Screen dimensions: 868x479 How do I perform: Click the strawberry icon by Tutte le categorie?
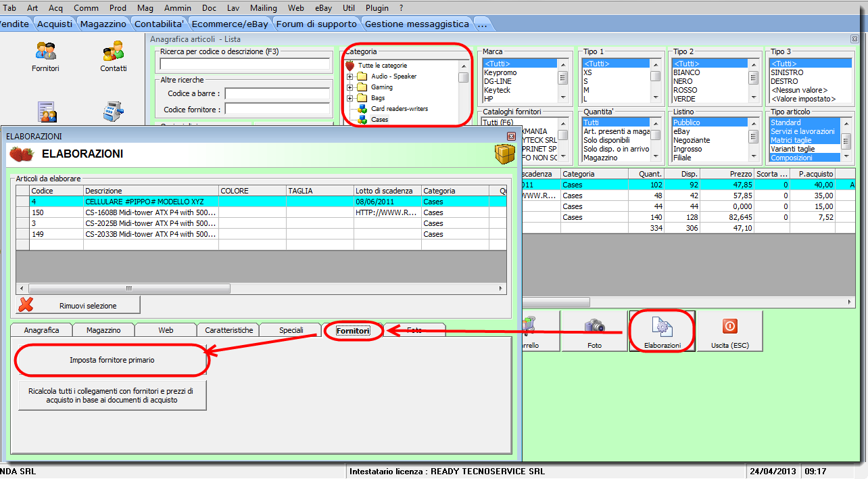coord(350,66)
